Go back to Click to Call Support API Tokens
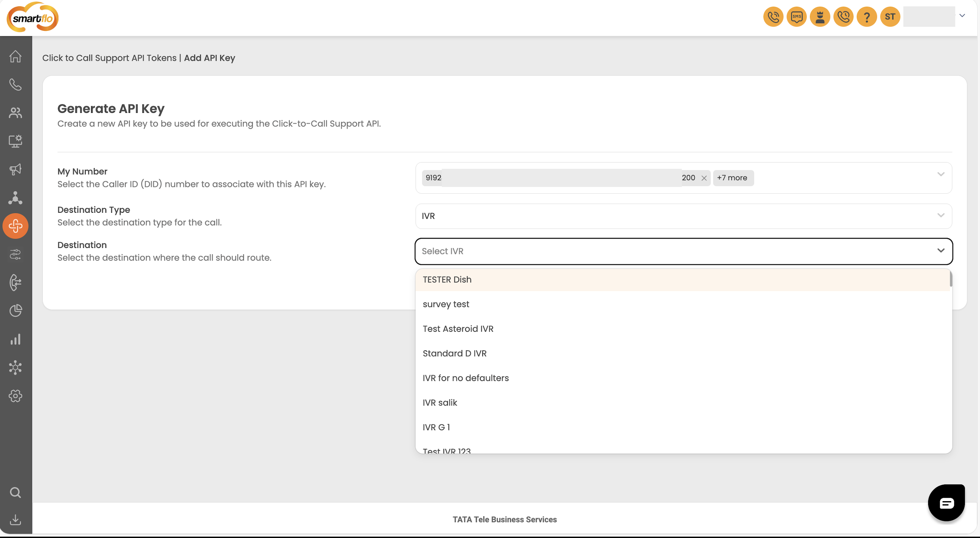Viewport: 980px width, 538px height. click(109, 58)
